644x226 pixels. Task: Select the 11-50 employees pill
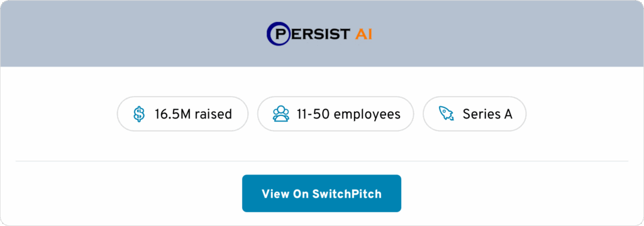tap(336, 114)
